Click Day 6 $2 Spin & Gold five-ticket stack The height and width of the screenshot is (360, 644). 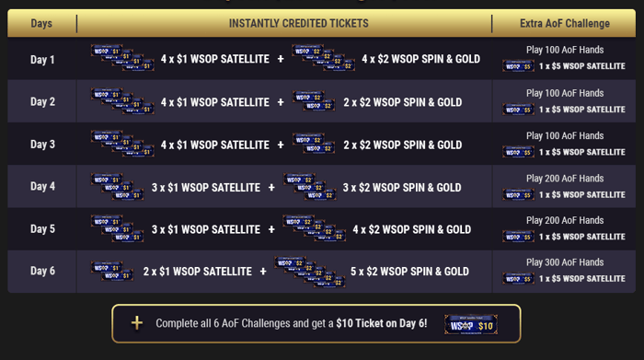[310, 272]
